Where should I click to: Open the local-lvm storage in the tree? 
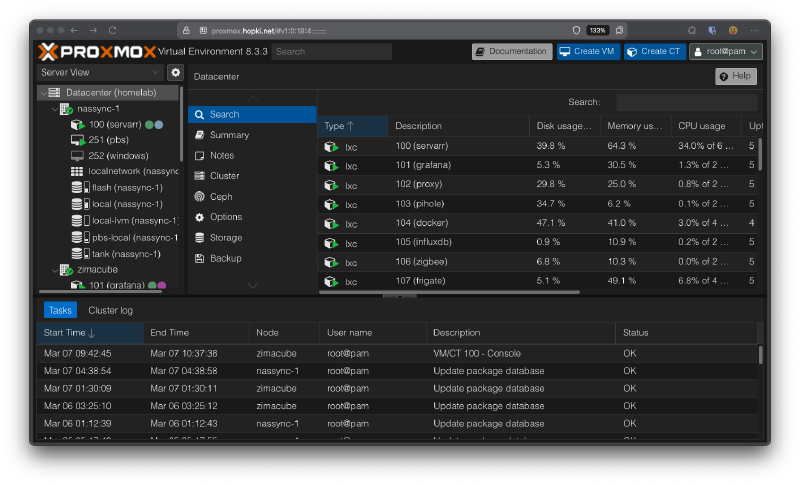128,220
